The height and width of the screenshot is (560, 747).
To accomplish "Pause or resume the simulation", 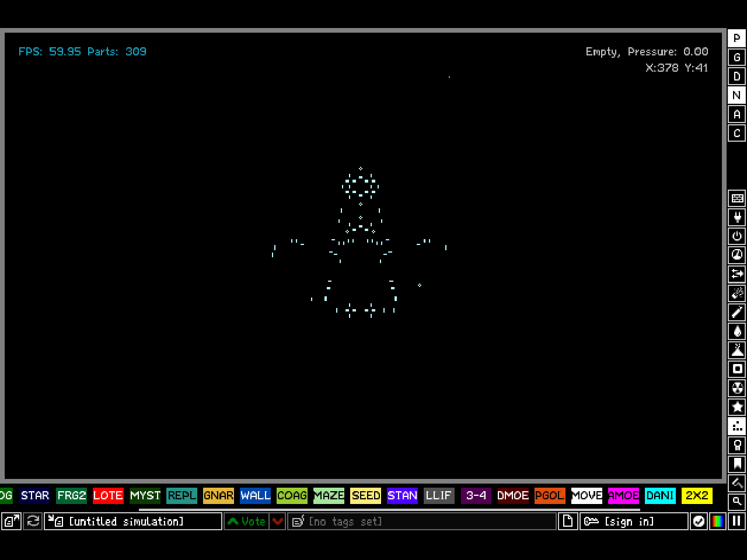I will coord(737,521).
